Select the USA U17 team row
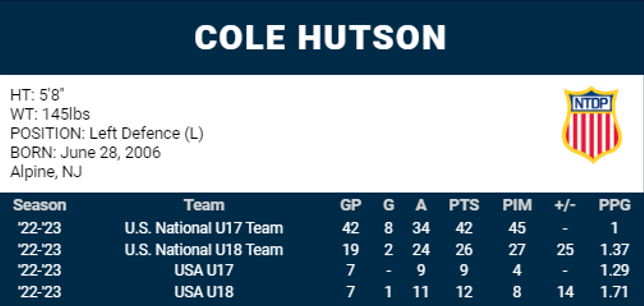Screen dimensions: 644x306 tap(204, 270)
